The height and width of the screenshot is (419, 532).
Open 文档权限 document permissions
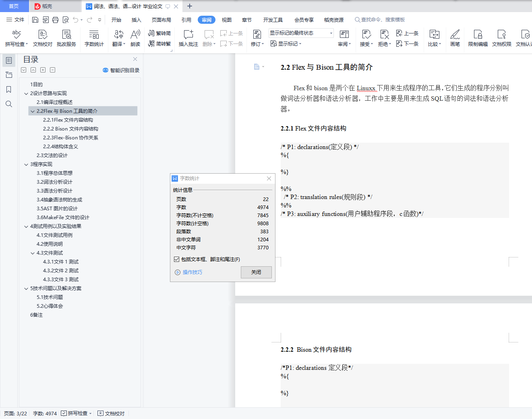tap(502, 38)
